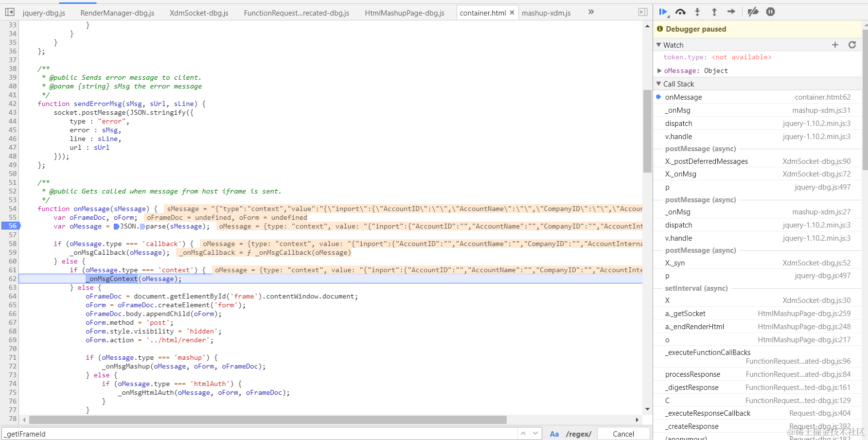The width and height of the screenshot is (868, 440).
Task: Toggle regex search option
Action: (x=579, y=434)
